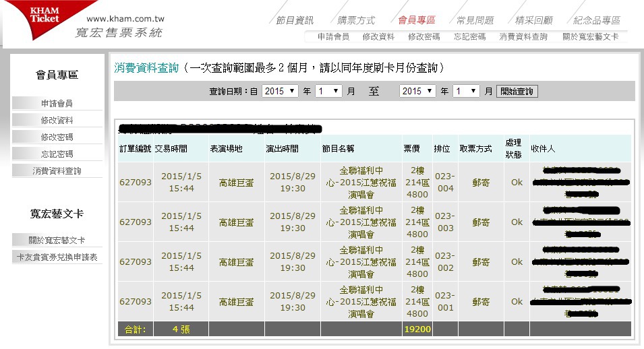The height and width of the screenshot is (349, 644).
Task: Click the 開始查詢 button
Action: (517, 91)
